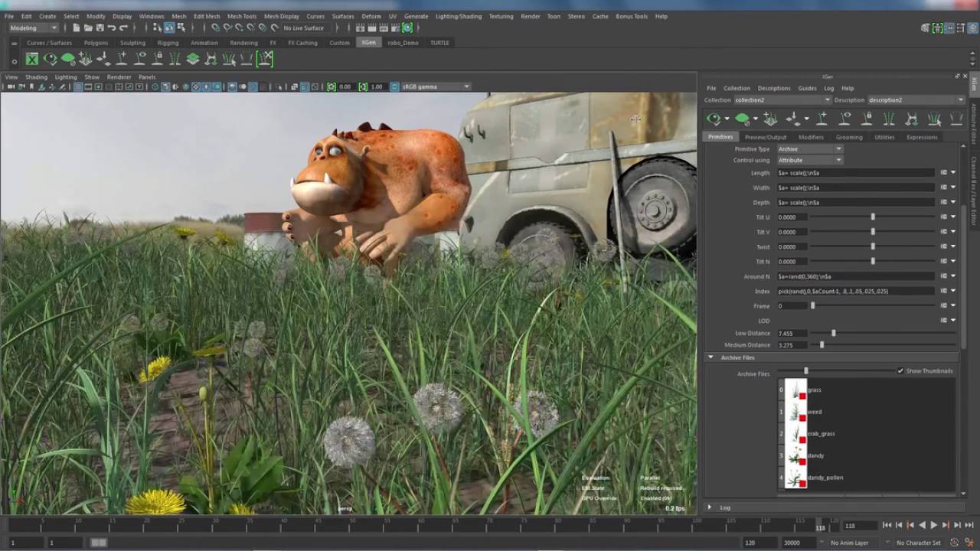The width and height of the screenshot is (980, 551).
Task: Click the No Anim Layer button
Action: (850, 543)
